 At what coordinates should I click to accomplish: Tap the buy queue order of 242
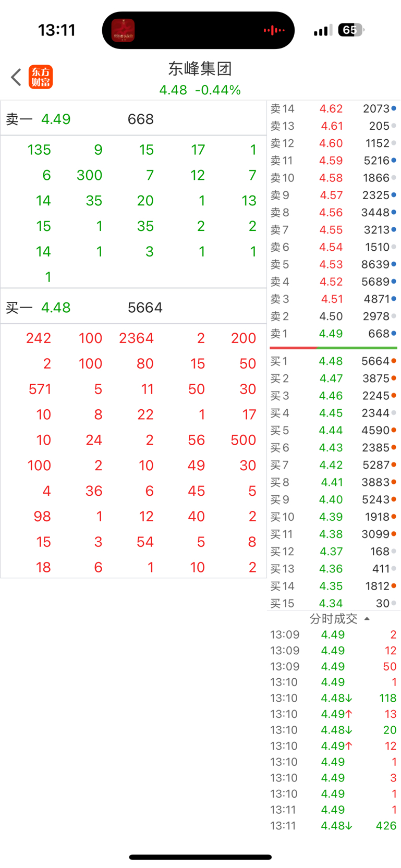39,338
